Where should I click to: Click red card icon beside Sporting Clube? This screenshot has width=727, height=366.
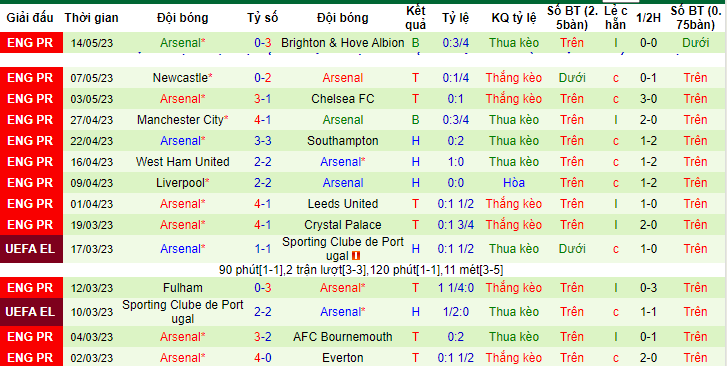point(356,256)
